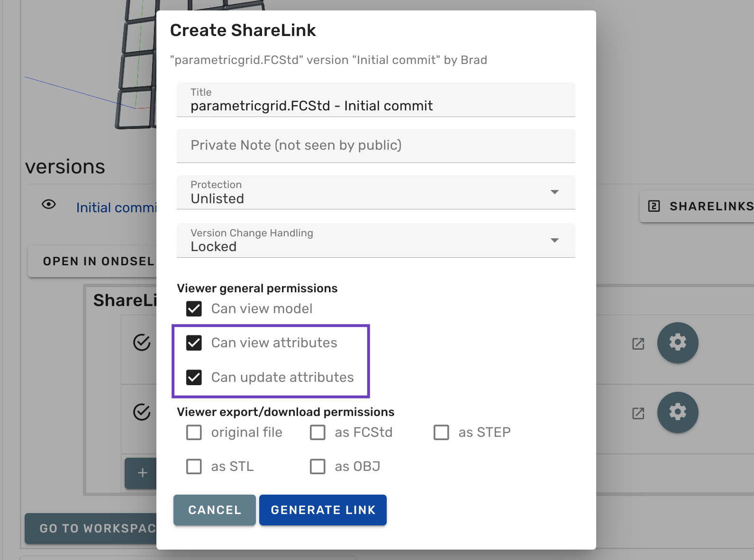Disable the Can update attributes permission
This screenshot has width=754, height=560.
tap(194, 377)
